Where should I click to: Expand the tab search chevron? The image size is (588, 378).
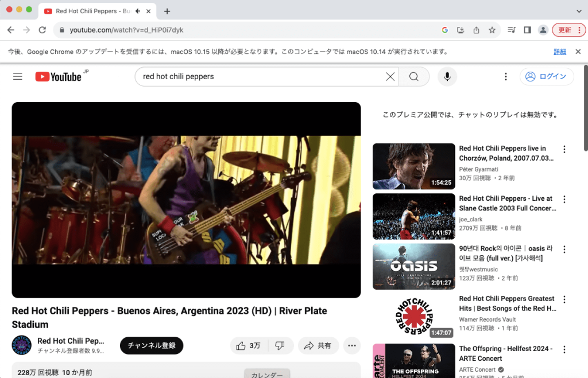(579, 11)
